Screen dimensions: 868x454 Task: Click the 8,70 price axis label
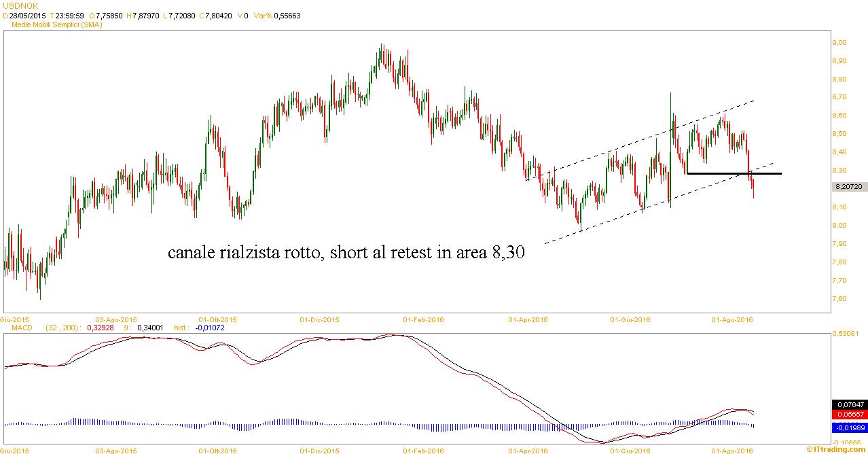(x=839, y=97)
